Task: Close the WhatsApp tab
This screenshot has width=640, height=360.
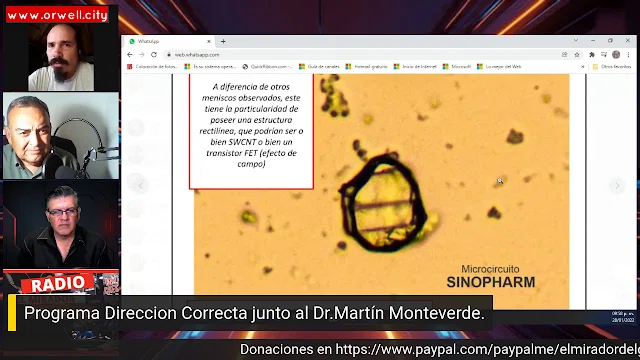Action: 209,41
